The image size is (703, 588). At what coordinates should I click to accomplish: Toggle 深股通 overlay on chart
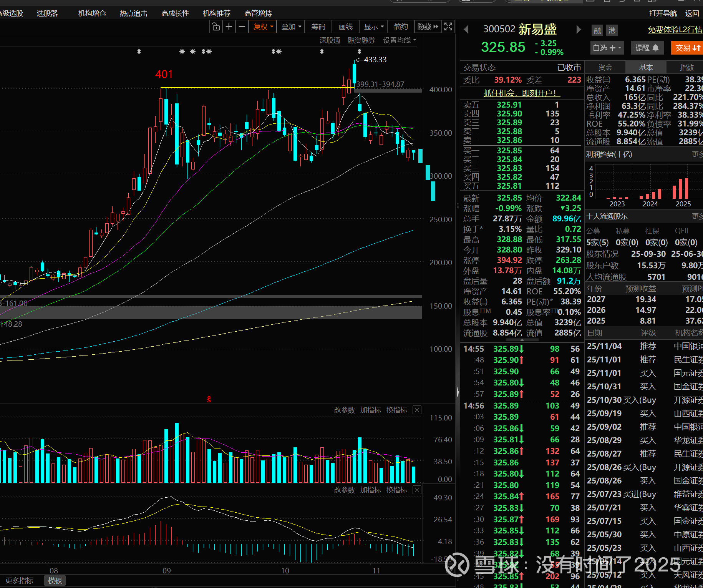point(330,40)
